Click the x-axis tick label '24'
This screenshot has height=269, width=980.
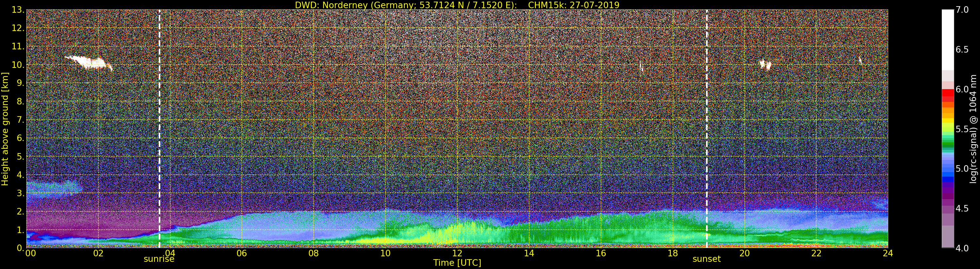click(x=888, y=253)
